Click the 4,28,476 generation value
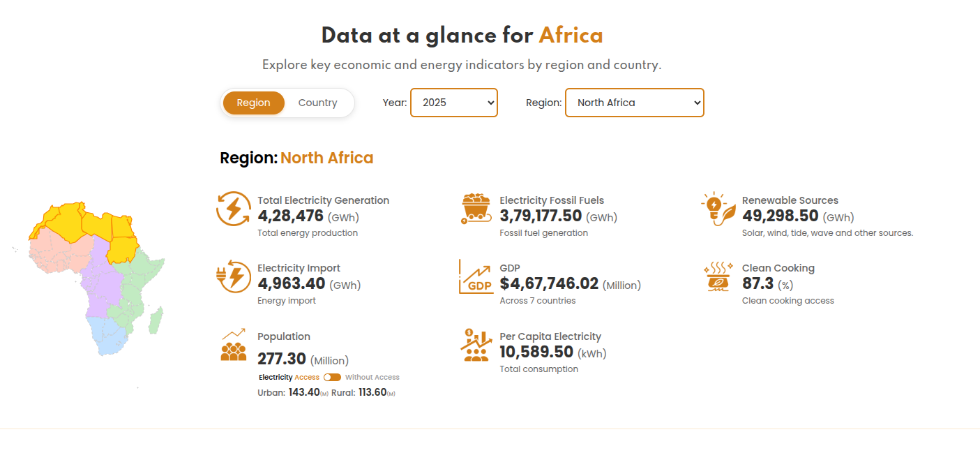Viewport: 980px width, 453px height. coord(291,216)
